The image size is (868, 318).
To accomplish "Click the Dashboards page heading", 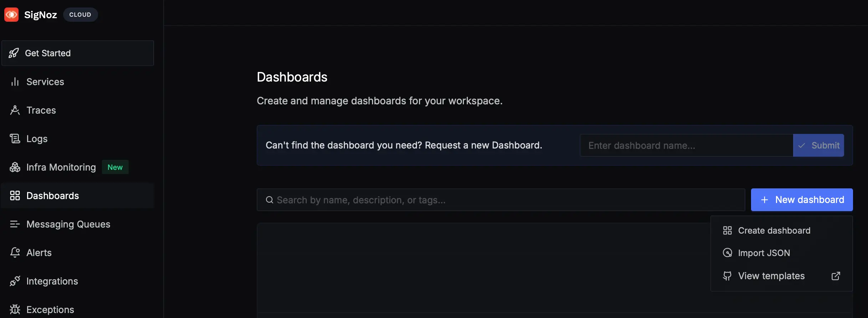I will click(292, 77).
